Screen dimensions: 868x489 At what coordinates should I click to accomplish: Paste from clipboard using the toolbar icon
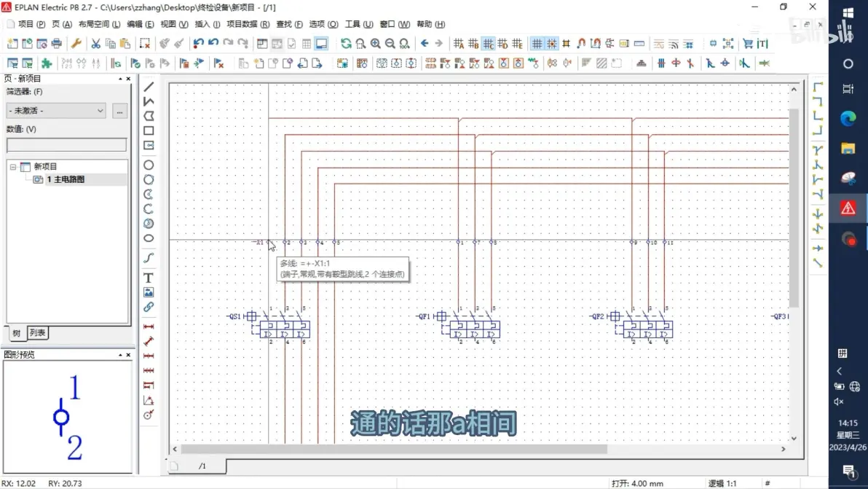(125, 43)
